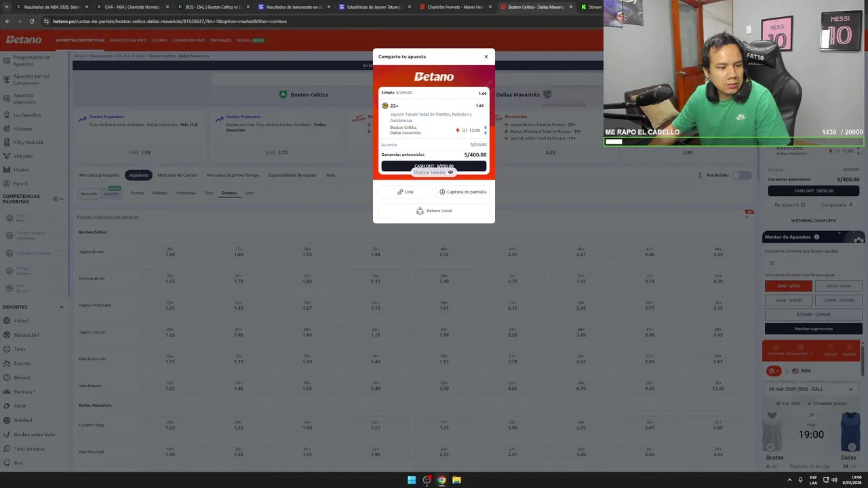Toggle Mostrar Montos eye icon
Image resolution: width=868 pixels, height=488 pixels.
(x=450, y=172)
